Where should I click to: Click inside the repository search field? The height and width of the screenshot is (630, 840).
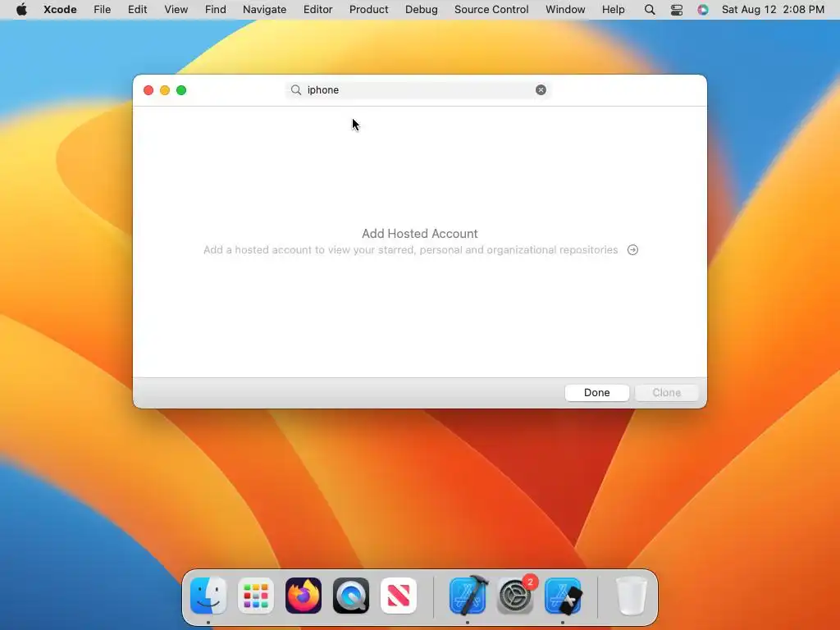(x=418, y=90)
